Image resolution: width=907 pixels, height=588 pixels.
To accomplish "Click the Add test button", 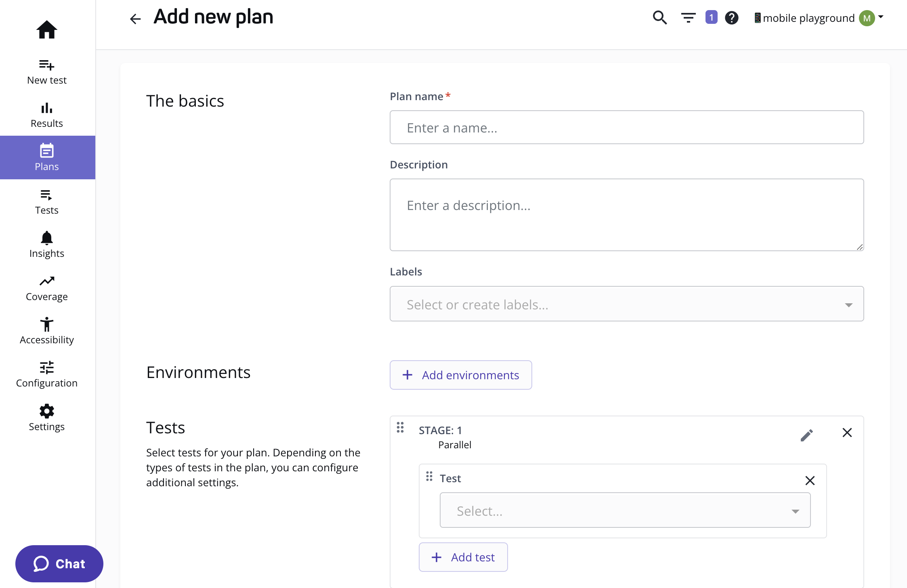I will pos(463,557).
